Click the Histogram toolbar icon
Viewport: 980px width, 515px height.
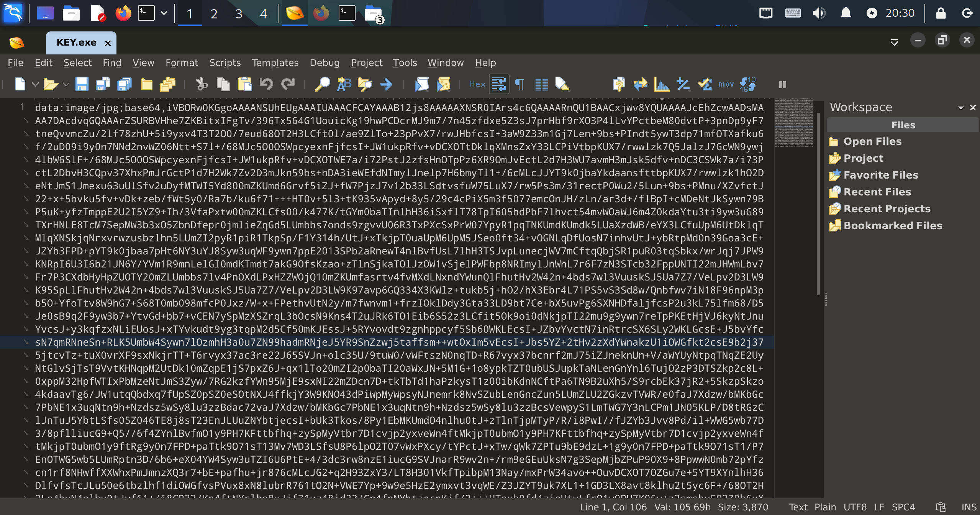pyautogui.click(x=662, y=84)
